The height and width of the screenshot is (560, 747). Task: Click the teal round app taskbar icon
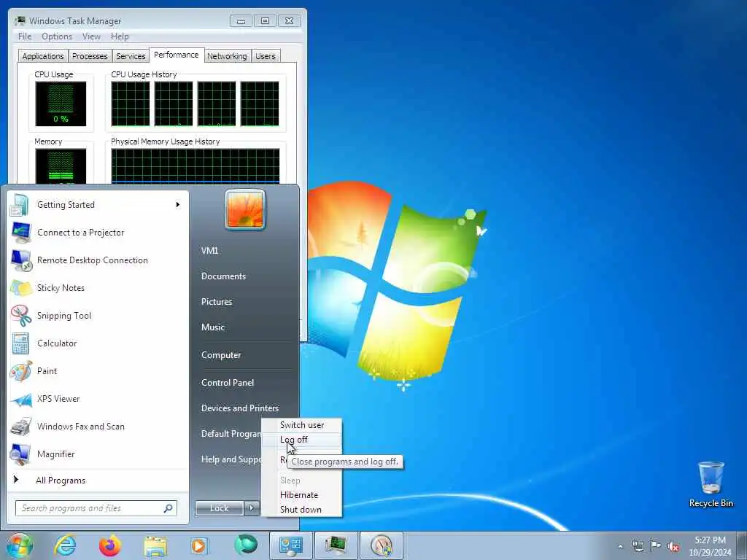click(x=245, y=545)
